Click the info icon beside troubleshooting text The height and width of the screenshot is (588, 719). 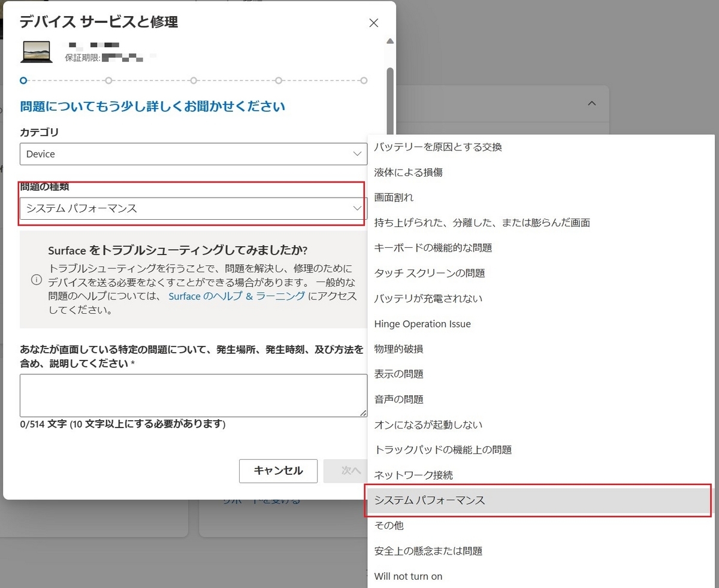tap(36, 280)
